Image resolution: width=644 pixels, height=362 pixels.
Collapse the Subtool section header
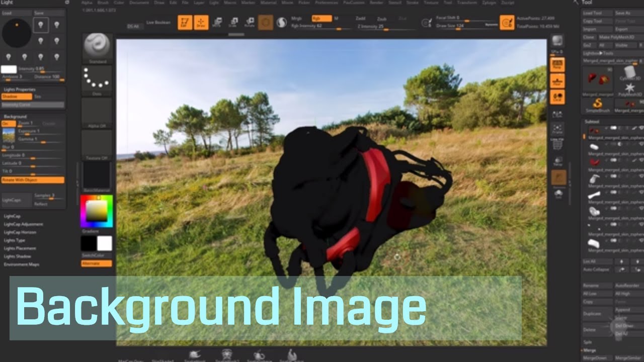[x=592, y=122]
